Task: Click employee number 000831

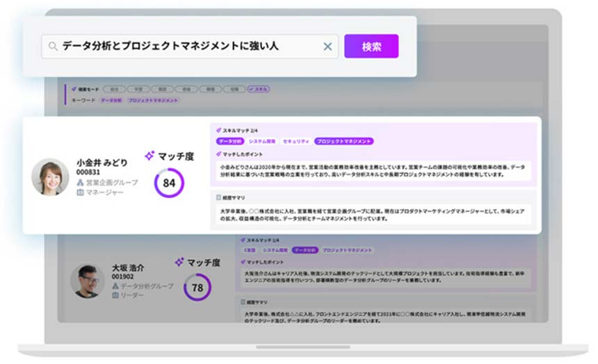Action: pyautogui.click(x=88, y=172)
